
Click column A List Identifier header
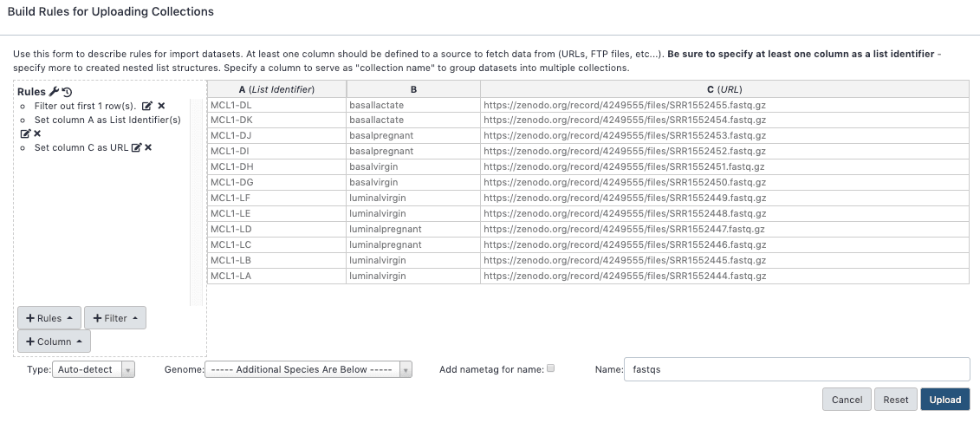coord(276,89)
